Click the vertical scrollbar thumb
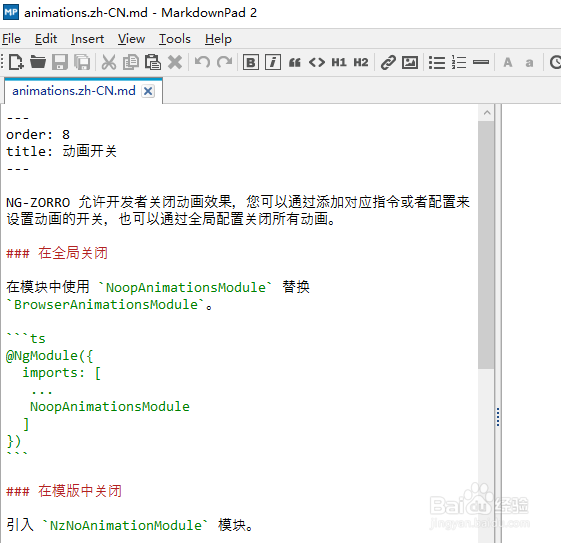This screenshot has height=543, width=561. pyautogui.click(x=486, y=245)
